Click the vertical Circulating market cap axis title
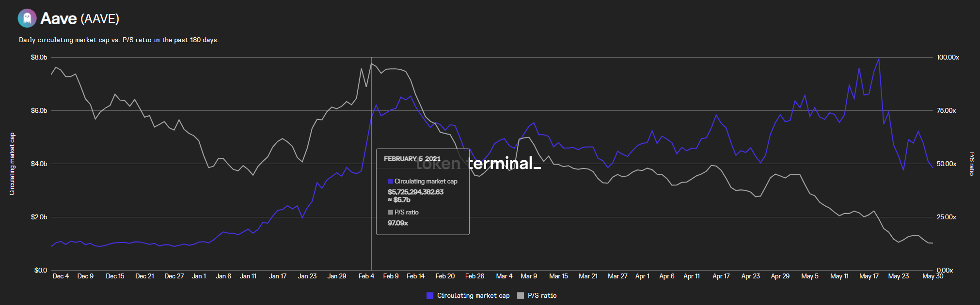980x305 pixels. click(12, 164)
